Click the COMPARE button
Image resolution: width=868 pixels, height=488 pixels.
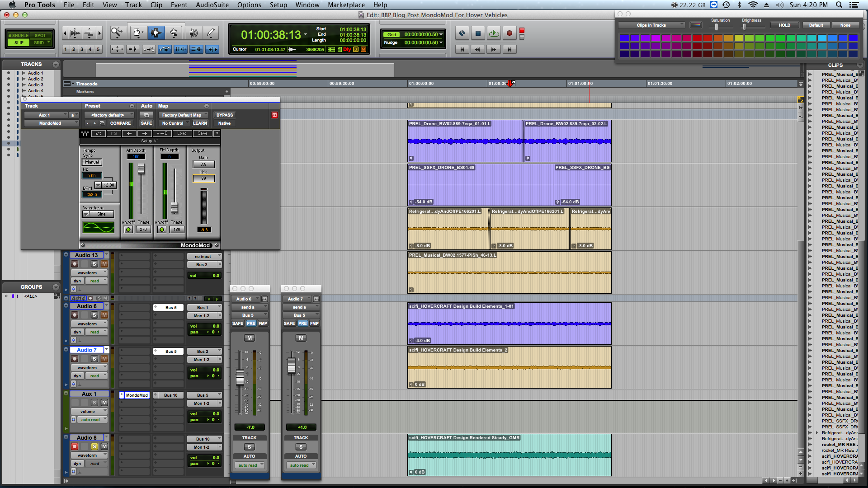click(121, 123)
